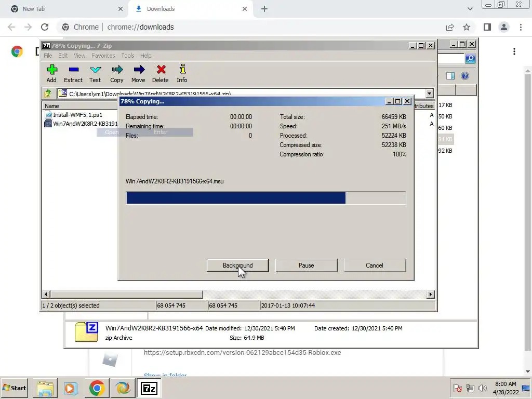Open the View menu in 7-Zip

(x=79, y=56)
